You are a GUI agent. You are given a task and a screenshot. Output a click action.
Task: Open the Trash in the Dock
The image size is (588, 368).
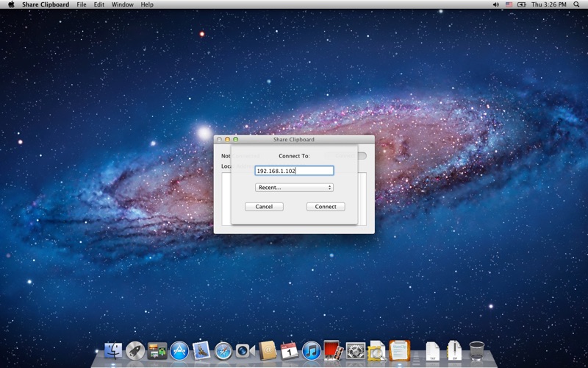477,350
